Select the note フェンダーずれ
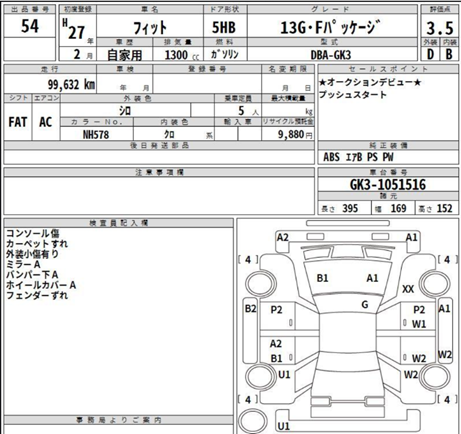 [x=37, y=295]
